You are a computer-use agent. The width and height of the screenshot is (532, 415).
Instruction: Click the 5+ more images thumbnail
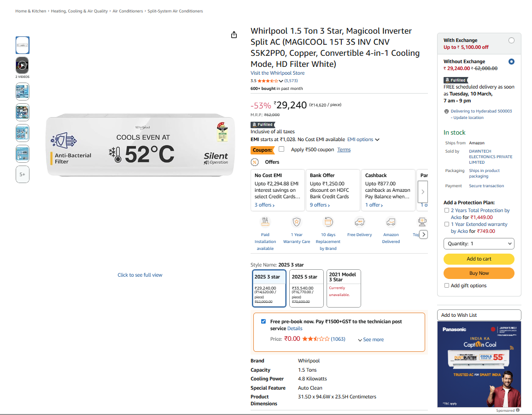[x=23, y=174]
